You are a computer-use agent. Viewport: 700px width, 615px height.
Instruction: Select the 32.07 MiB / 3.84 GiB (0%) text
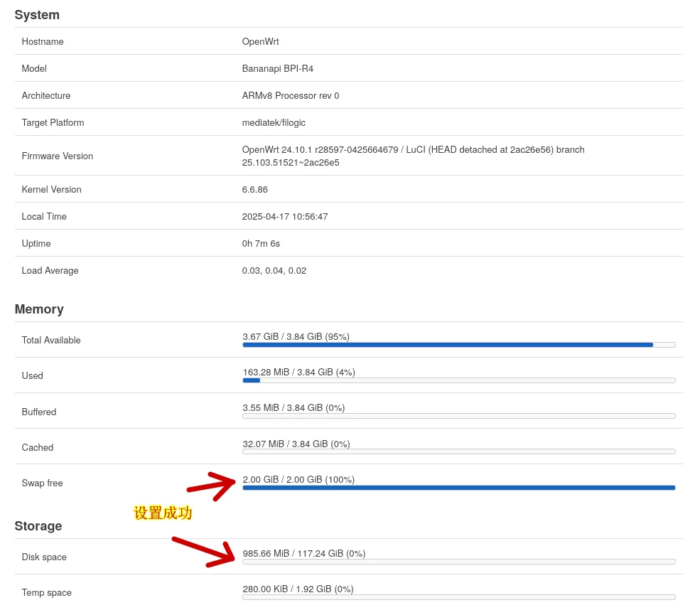(296, 444)
